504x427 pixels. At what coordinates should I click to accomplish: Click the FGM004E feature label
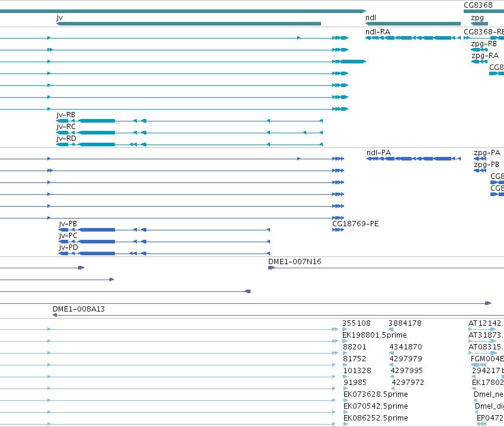click(x=487, y=359)
